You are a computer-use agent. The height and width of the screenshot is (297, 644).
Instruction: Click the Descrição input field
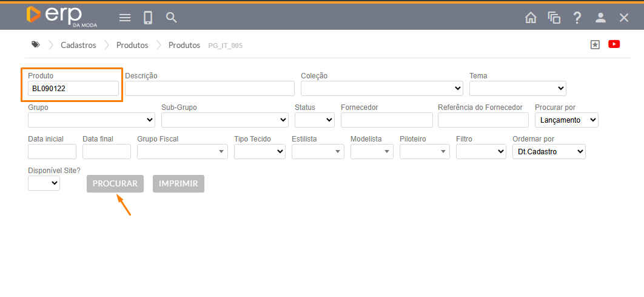click(209, 89)
